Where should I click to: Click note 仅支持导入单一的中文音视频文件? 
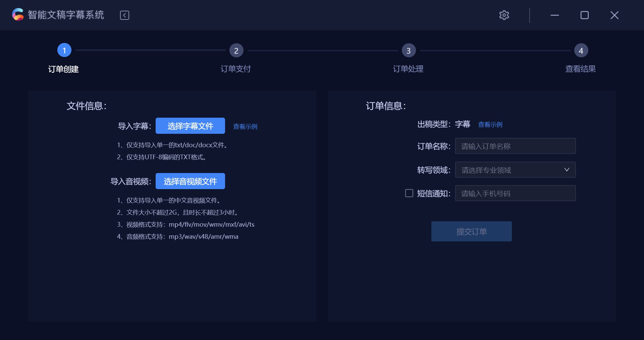[x=169, y=200]
